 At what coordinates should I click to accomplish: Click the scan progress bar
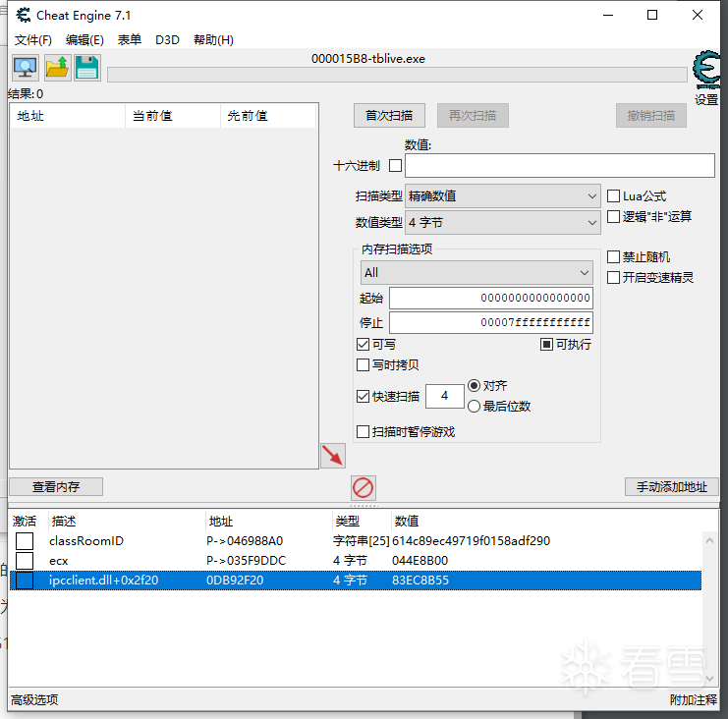coord(397,75)
